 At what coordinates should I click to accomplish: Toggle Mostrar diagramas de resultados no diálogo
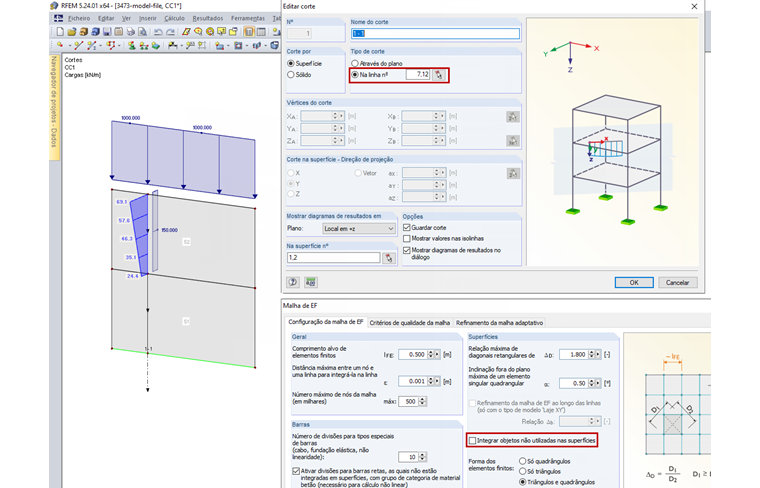coord(407,250)
